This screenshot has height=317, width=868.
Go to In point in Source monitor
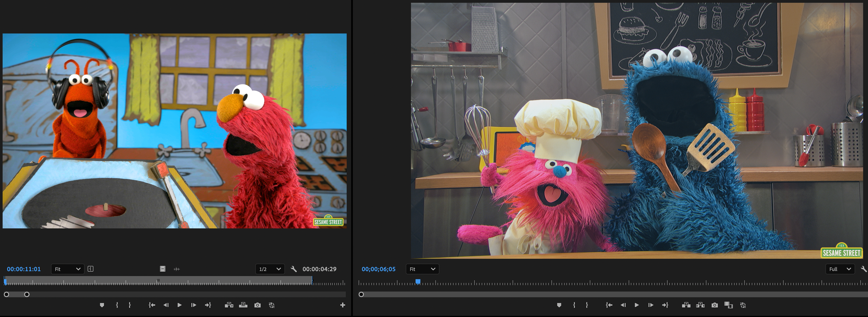(x=152, y=305)
